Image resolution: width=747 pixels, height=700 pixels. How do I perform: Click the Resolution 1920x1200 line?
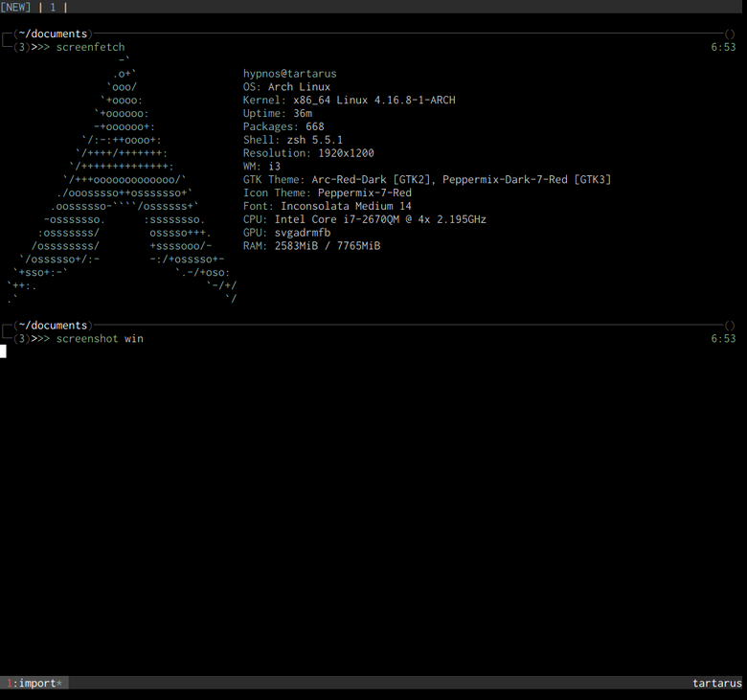tap(308, 153)
